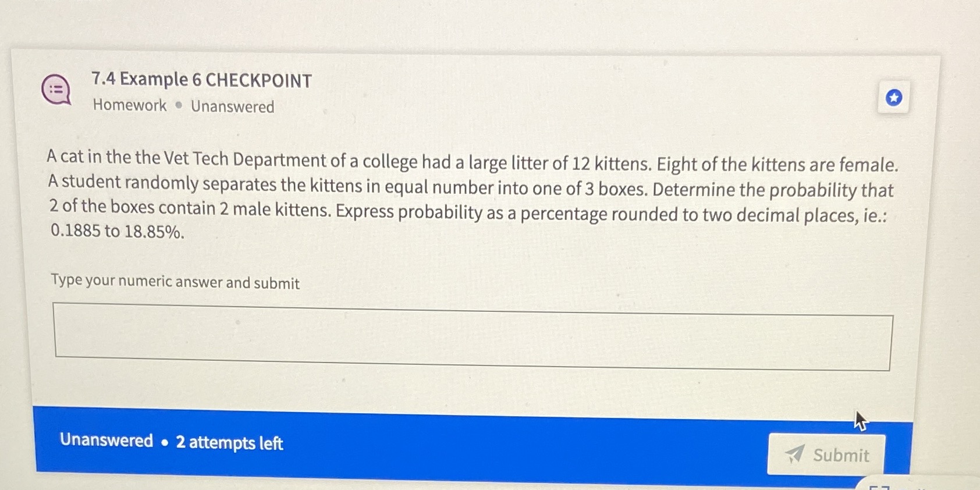Toggle the favorite star for this question
980x490 pixels.
[894, 98]
